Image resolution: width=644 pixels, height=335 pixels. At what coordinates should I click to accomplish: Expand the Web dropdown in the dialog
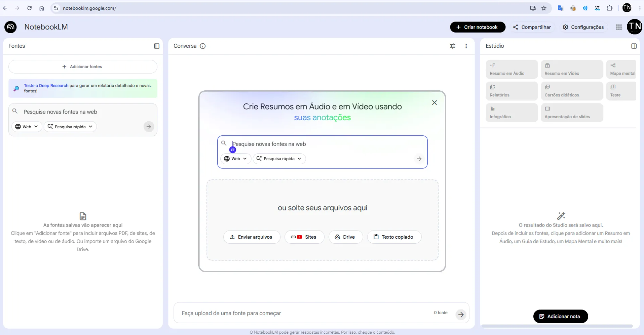coord(235,159)
